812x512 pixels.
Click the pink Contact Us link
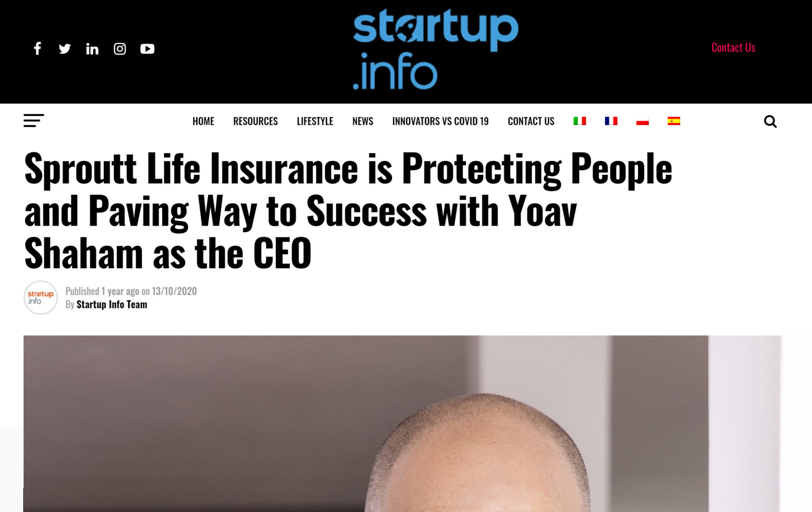(x=733, y=47)
